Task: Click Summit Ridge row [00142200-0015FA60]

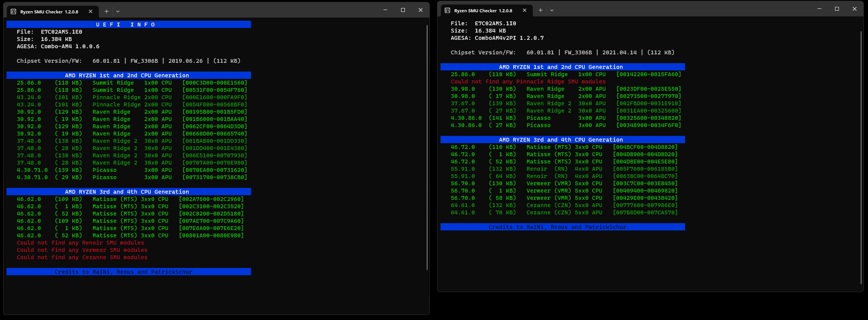Action: [566, 74]
